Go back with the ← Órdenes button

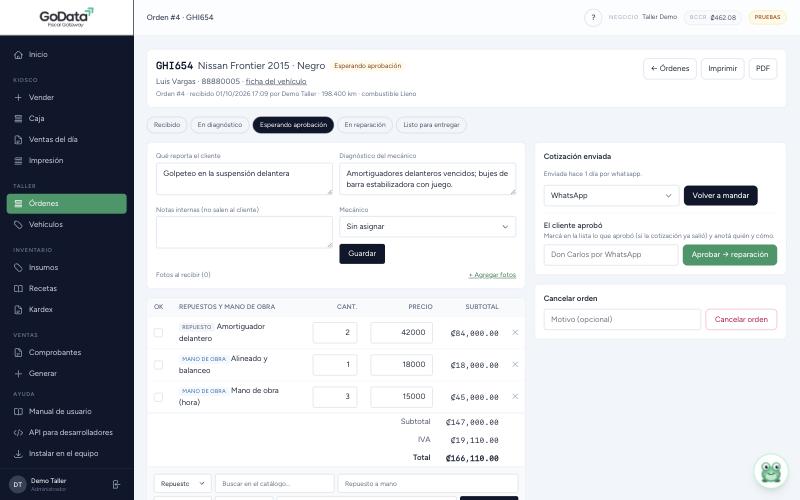[x=670, y=69]
